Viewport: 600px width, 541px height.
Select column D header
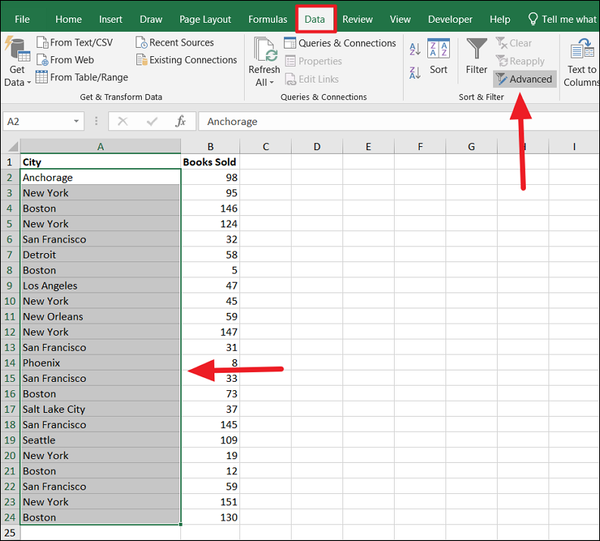click(x=317, y=147)
